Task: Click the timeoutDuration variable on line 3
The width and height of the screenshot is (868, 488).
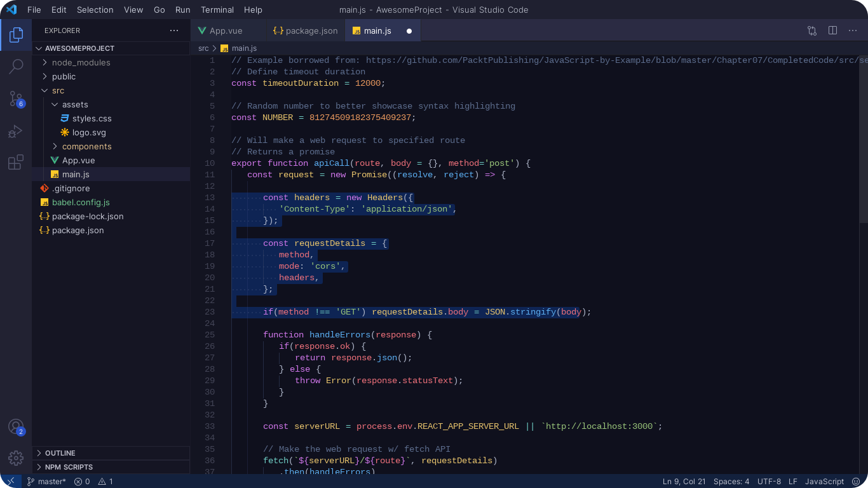Action: [x=301, y=83]
